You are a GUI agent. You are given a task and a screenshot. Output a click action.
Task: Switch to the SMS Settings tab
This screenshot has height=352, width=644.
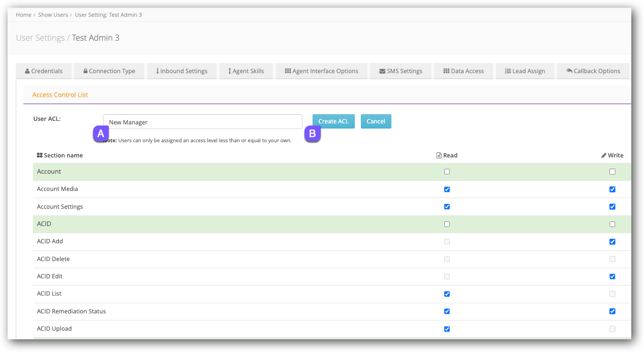coord(401,71)
